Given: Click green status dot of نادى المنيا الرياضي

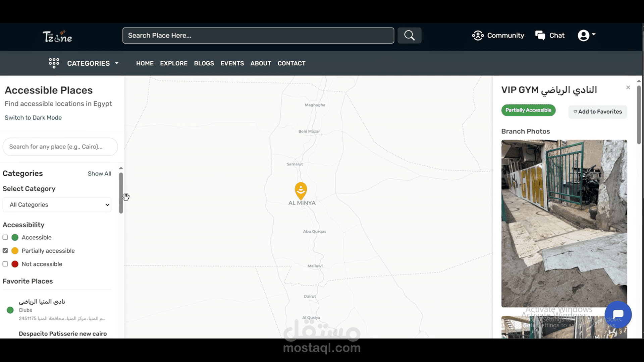Looking at the screenshot, I should [10, 310].
